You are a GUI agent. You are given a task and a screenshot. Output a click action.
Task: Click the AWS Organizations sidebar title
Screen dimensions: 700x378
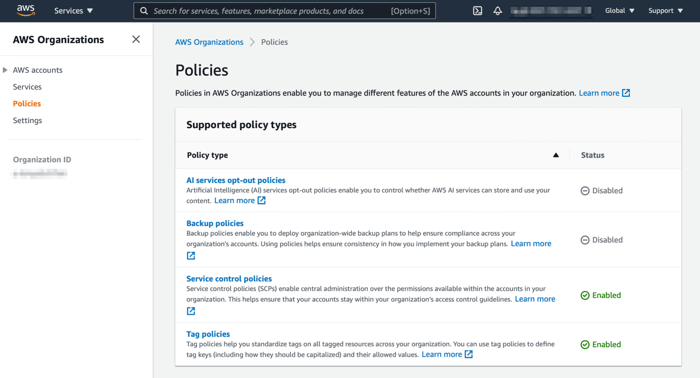coord(58,40)
